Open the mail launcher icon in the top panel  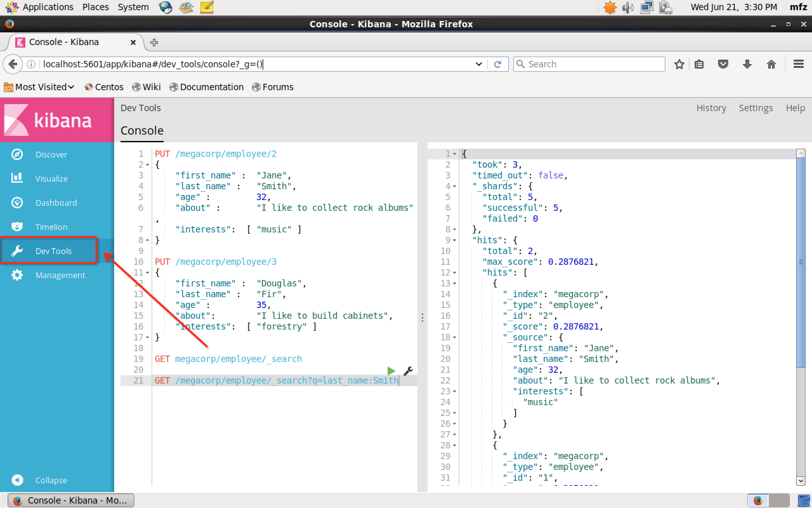pos(186,7)
